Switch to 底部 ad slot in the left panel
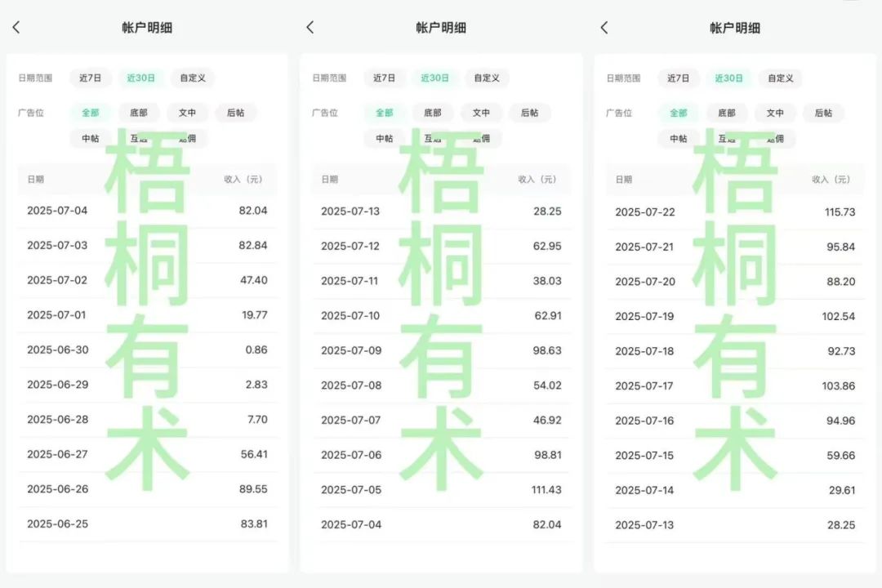Image resolution: width=882 pixels, height=588 pixels. (139, 113)
